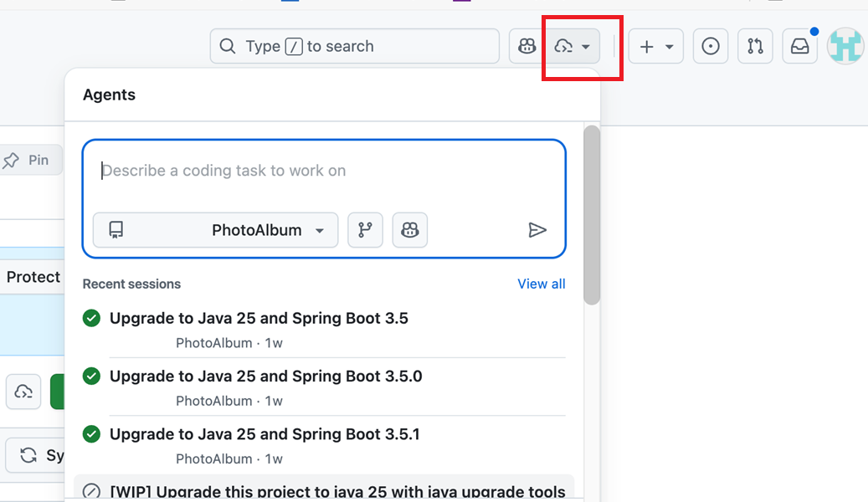868x502 pixels.
Task: Open Upgrade to Java 25 and Spring Boot 3.5 session
Action: coord(259,318)
